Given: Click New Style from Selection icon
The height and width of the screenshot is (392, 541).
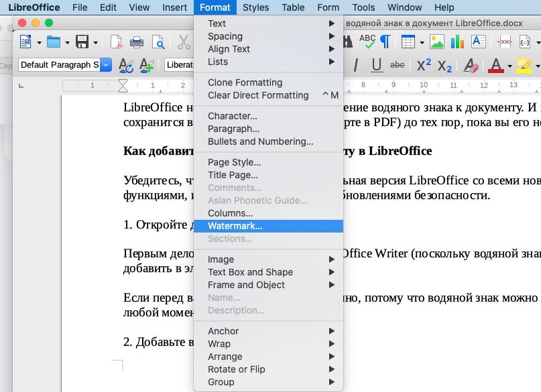Looking at the screenshot, I should point(147,65).
